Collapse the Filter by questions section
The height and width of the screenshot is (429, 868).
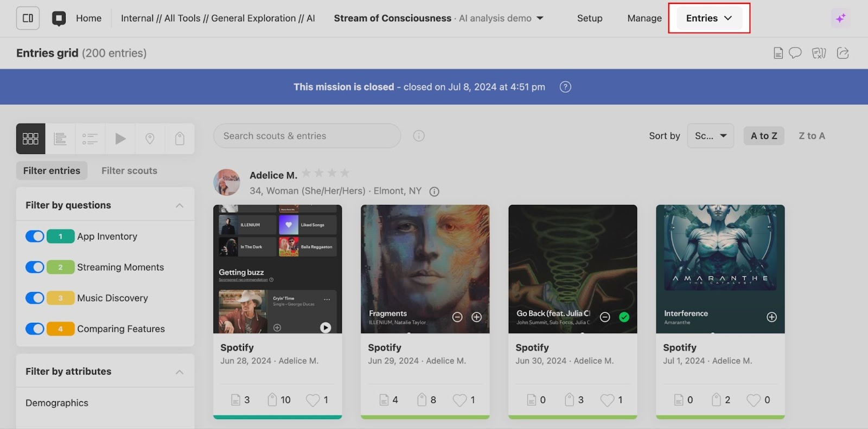[180, 206]
